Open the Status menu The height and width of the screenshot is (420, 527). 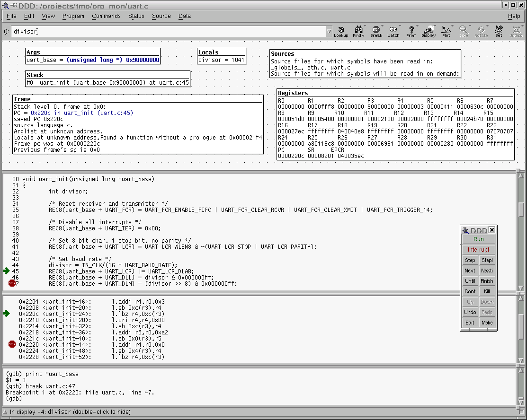point(136,16)
